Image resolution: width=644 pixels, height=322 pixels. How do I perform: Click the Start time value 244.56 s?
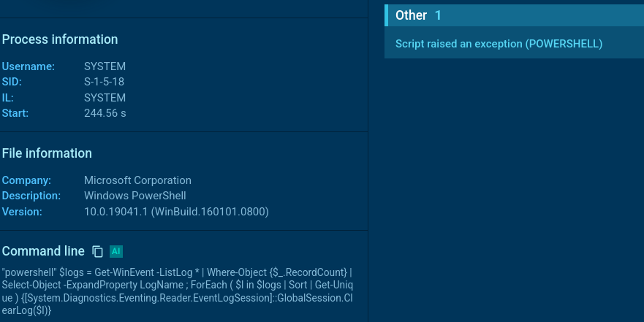(x=105, y=113)
